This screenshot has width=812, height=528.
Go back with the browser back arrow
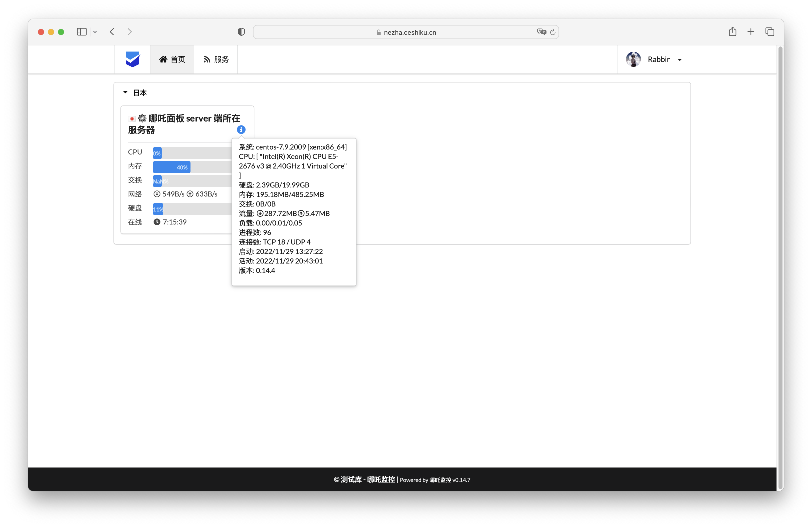click(112, 32)
